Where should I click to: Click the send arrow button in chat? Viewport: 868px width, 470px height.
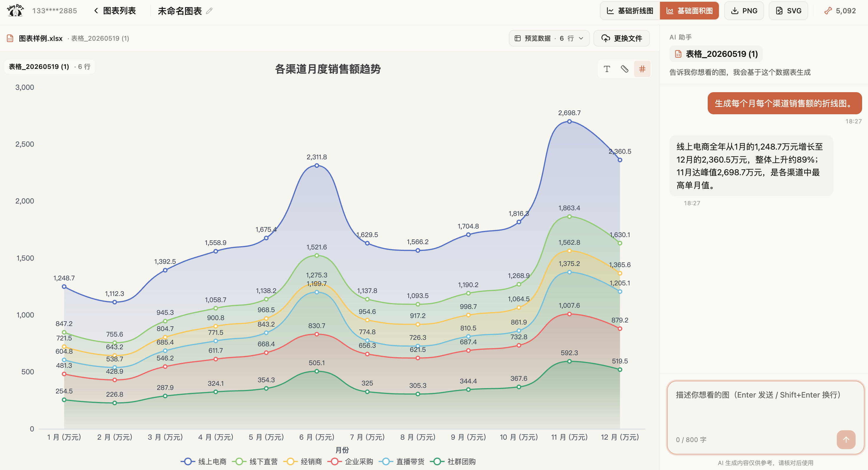[846, 439]
